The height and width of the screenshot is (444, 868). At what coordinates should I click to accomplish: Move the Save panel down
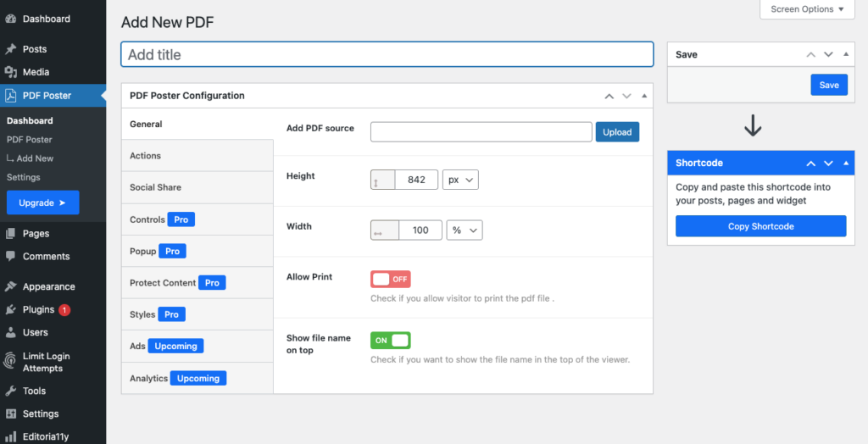[829, 55]
